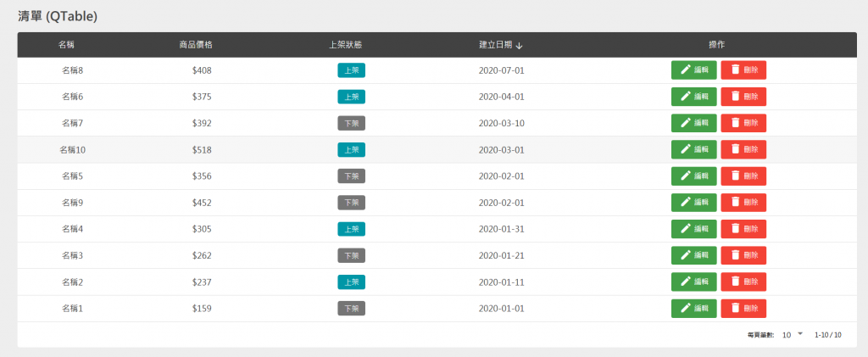Click the pencil edit icon for 名稱8

tap(686, 70)
